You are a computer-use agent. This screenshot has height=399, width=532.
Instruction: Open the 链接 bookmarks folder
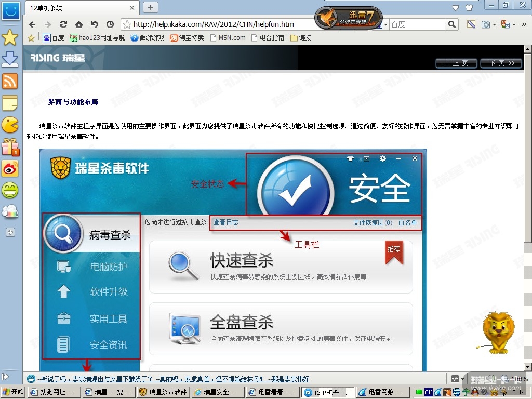301,37
